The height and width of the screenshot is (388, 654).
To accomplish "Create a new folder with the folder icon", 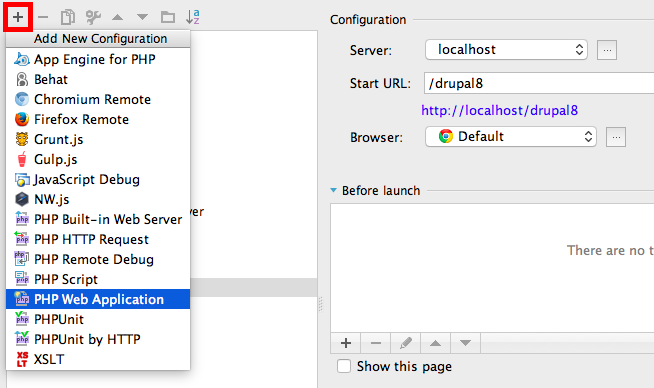I will coord(168,17).
